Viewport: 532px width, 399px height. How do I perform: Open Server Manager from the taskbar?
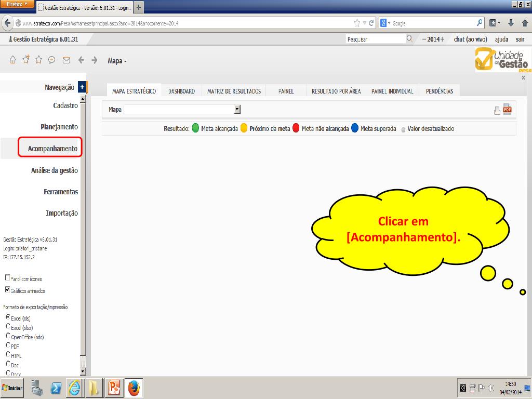click(x=37, y=388)
